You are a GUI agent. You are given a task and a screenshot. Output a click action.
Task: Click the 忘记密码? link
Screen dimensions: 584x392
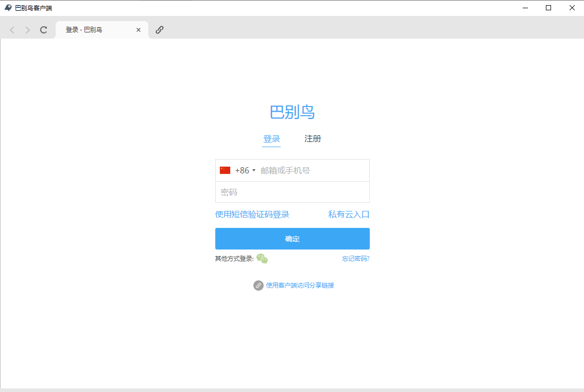356,258
